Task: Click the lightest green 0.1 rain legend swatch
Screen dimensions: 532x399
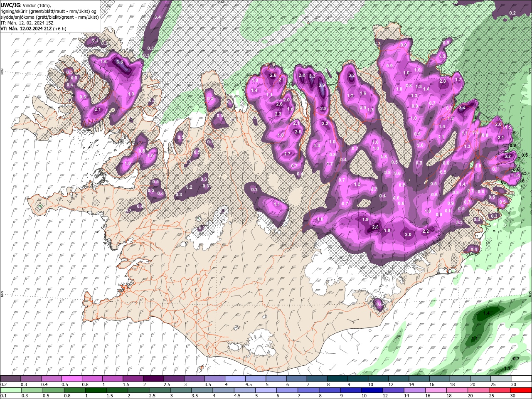Action: 10,390
